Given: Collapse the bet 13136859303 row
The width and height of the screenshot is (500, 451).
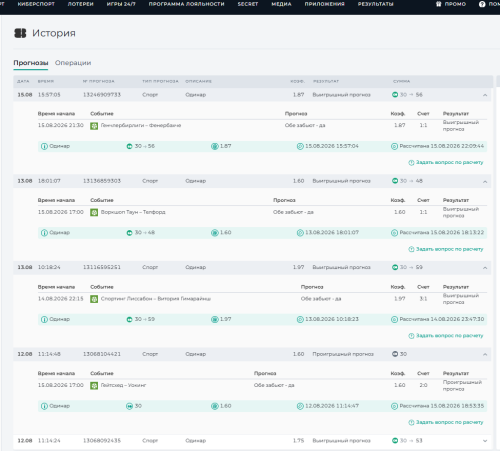Looking at the screenshot, I should point(485,181).
